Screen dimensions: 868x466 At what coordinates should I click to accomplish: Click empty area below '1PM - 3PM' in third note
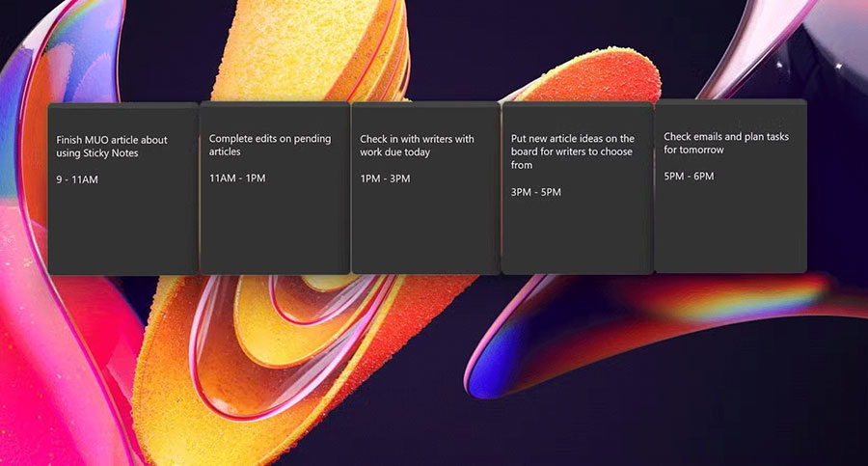click(425, 232)
